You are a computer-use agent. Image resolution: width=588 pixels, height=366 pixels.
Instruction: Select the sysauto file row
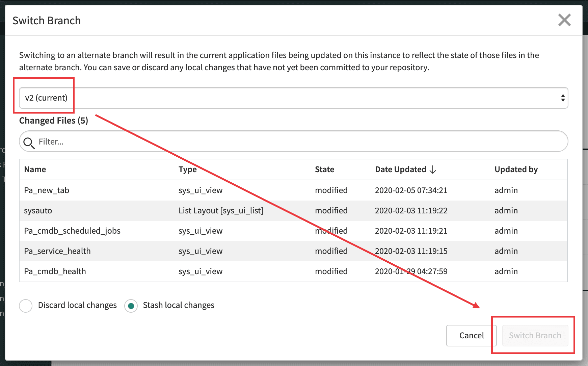(x=38, y=211)
